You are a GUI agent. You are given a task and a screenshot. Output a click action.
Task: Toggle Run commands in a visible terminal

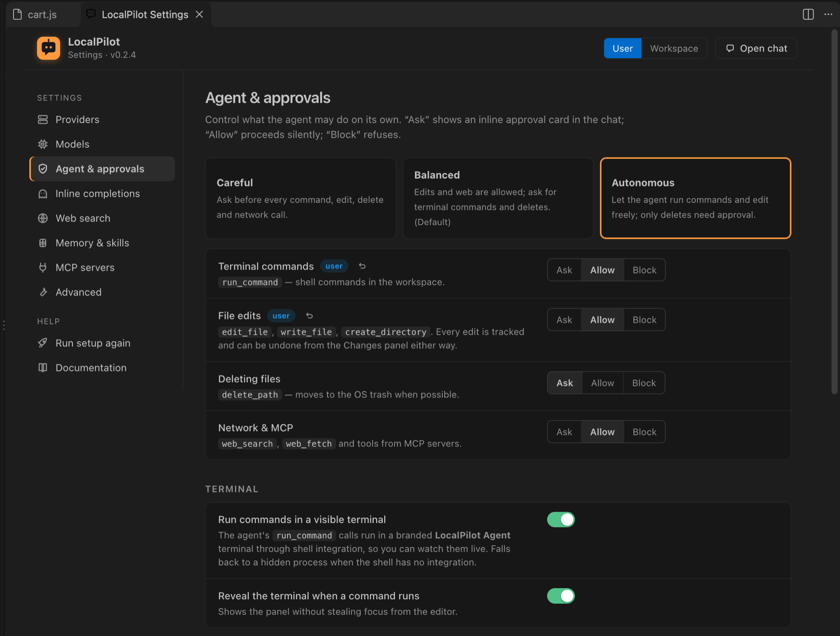(561, 520)
